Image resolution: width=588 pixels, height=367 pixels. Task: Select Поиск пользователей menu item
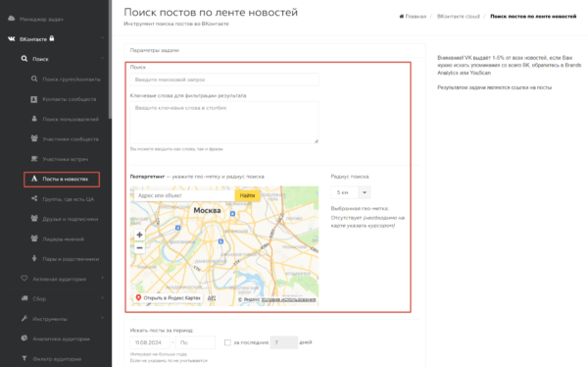pos(71,119)
